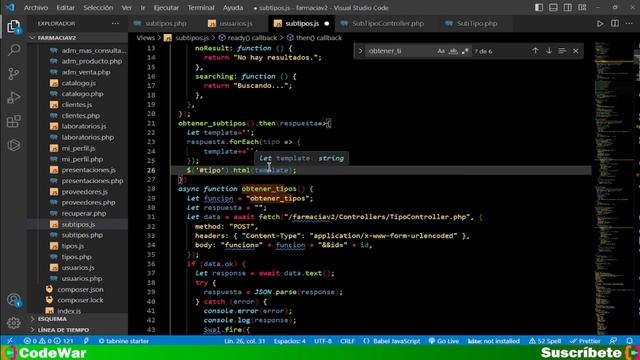The image size is (640, 360).
Task: Select Espacios: 4 indentation setting
Action: [x=289, y=341]
